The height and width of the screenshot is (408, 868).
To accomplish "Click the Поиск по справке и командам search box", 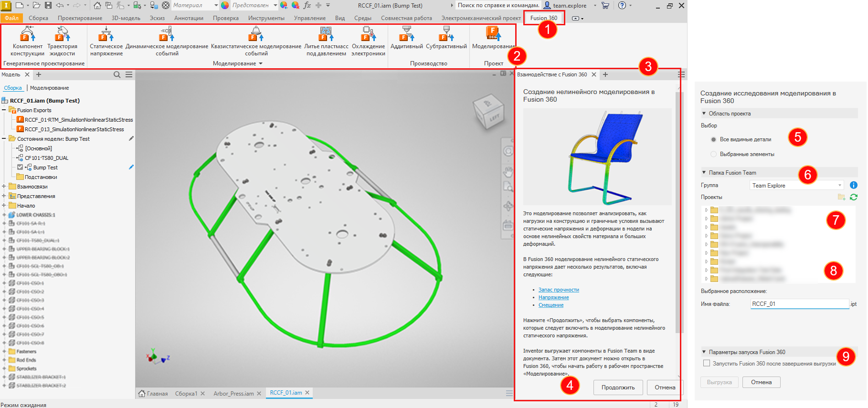I will (x=498, y=5).
